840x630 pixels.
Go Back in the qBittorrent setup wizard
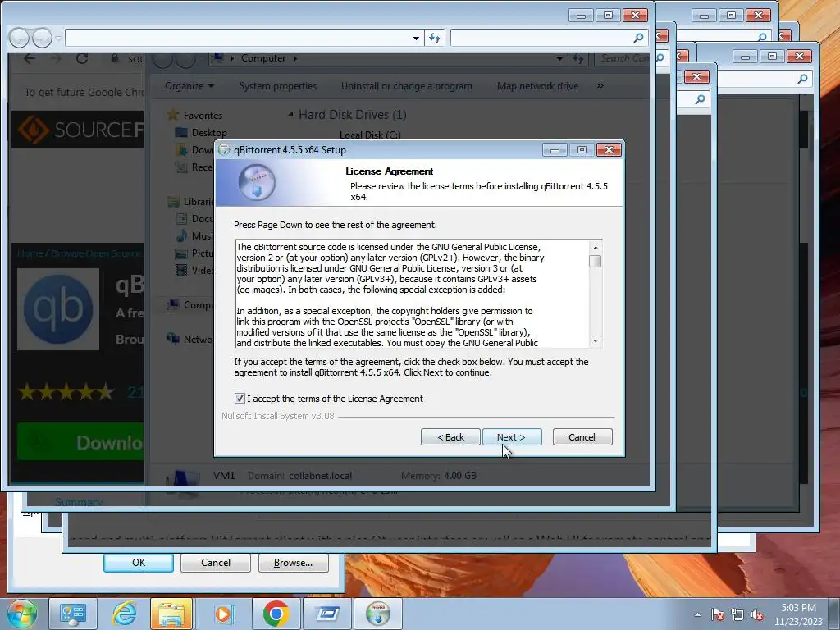pyautogui.click(x=450, y=437)
